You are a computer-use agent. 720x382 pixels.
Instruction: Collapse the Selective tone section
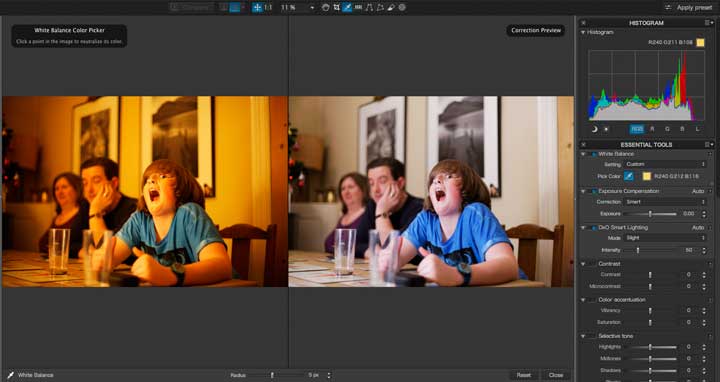[583, 336]
